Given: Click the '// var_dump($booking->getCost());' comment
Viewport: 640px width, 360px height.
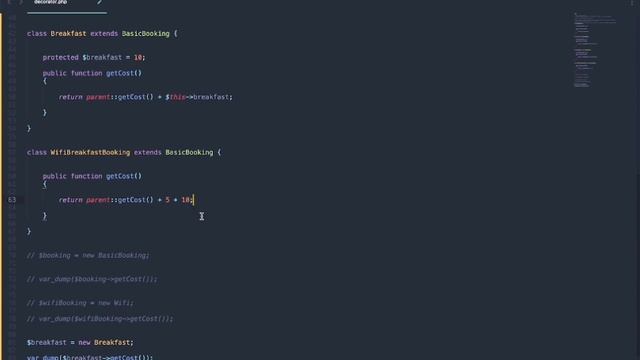Looking at the screenshot, I should [92, 279].
